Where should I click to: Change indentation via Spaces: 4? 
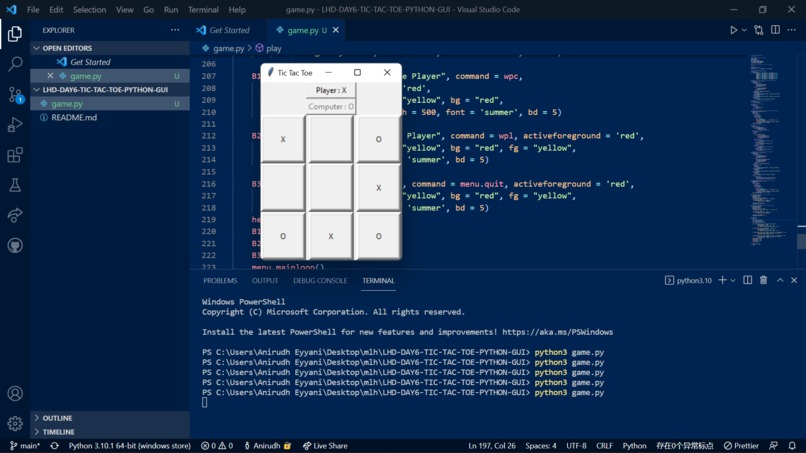[x=541, y=446]
